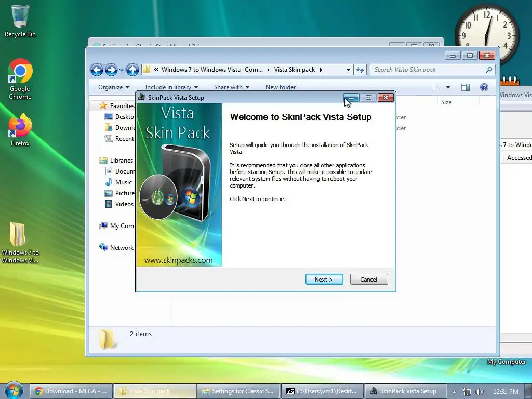
Task: Open the Share with menu
Action: pyautogui.click(x=232, y=87)
